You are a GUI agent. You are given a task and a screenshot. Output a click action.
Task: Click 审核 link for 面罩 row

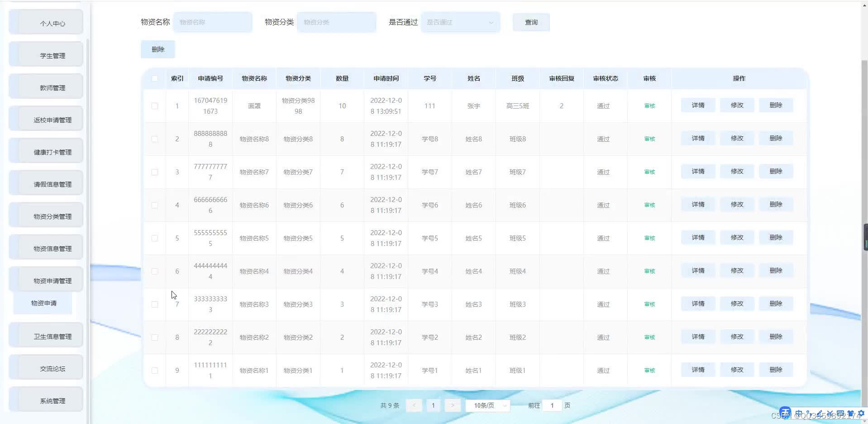649,106
